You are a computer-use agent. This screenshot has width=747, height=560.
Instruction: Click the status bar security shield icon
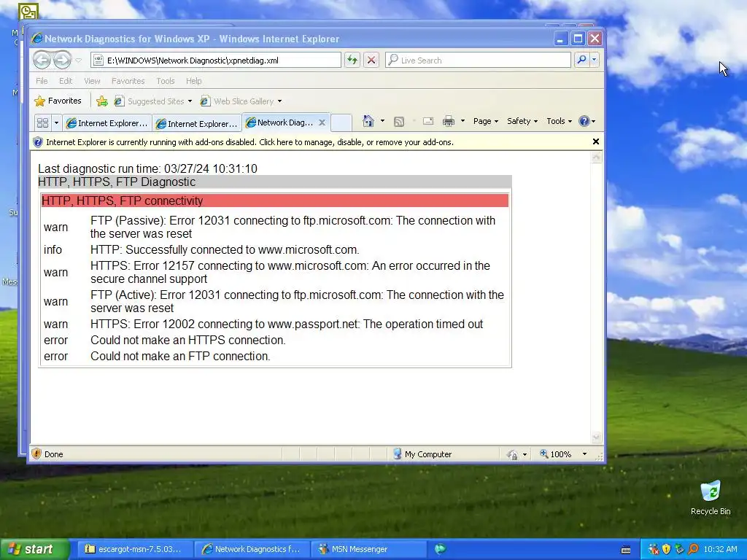point(36,454)
